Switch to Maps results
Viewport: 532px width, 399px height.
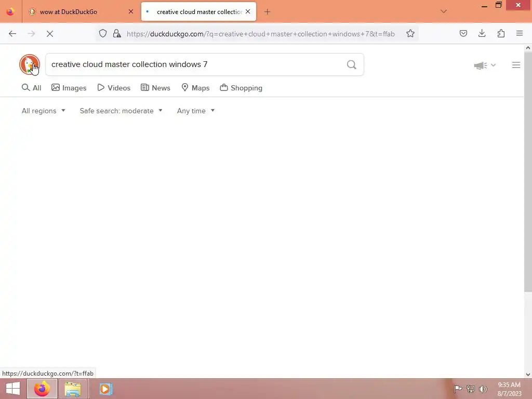(195, 88)
